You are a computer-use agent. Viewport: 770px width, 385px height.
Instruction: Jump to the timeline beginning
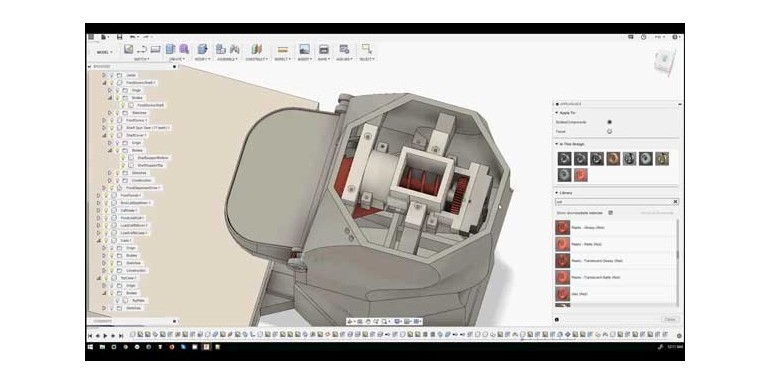[x=90, y=336]
